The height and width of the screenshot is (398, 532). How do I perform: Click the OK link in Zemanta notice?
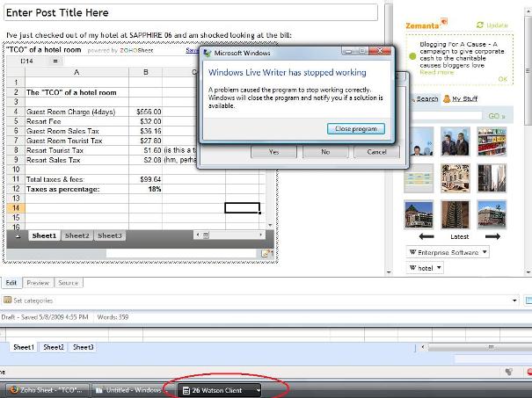(502, 79)
